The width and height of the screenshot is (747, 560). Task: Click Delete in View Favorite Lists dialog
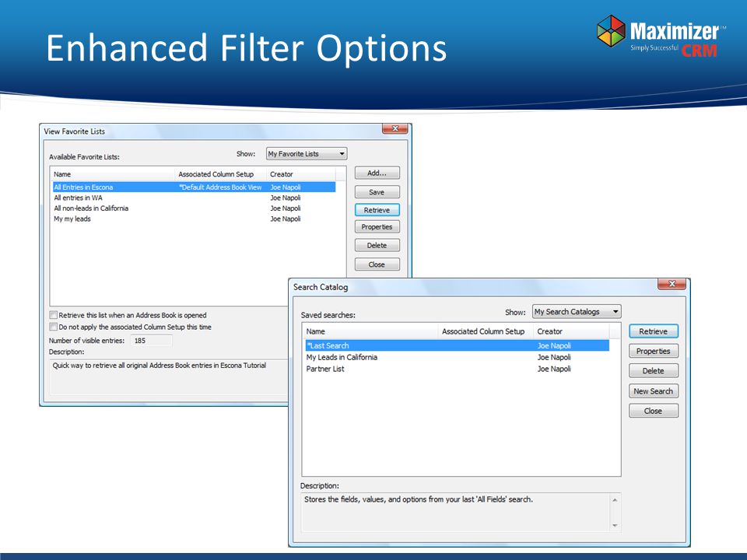pos(377,245)
